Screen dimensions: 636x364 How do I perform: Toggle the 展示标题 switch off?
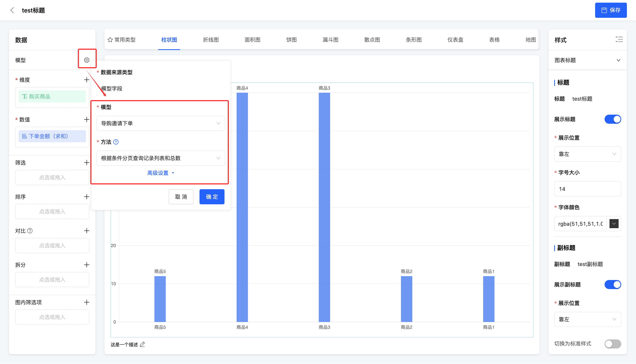pos(613,119)
